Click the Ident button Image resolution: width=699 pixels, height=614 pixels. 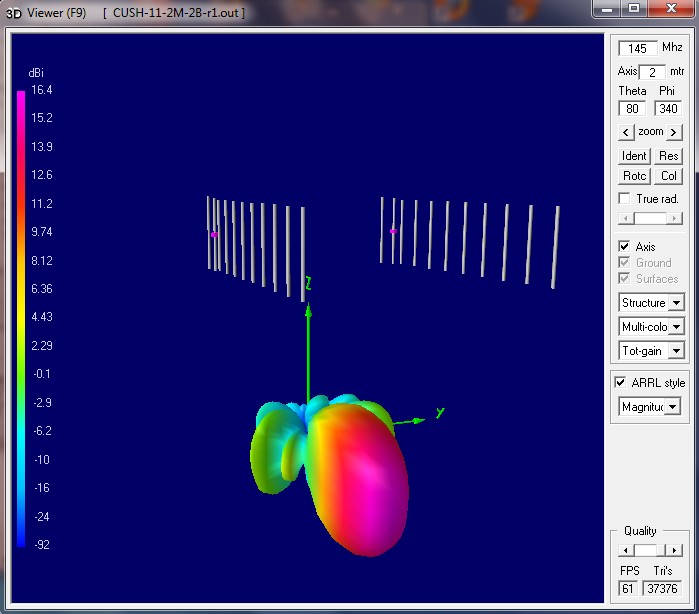coord(634,156)
